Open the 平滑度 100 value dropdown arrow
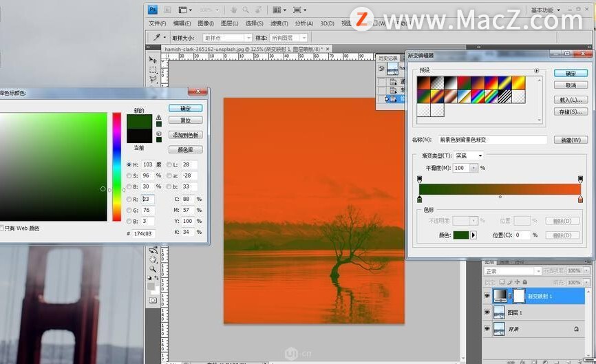Screen dimensions: 596x364 [473, 168]
